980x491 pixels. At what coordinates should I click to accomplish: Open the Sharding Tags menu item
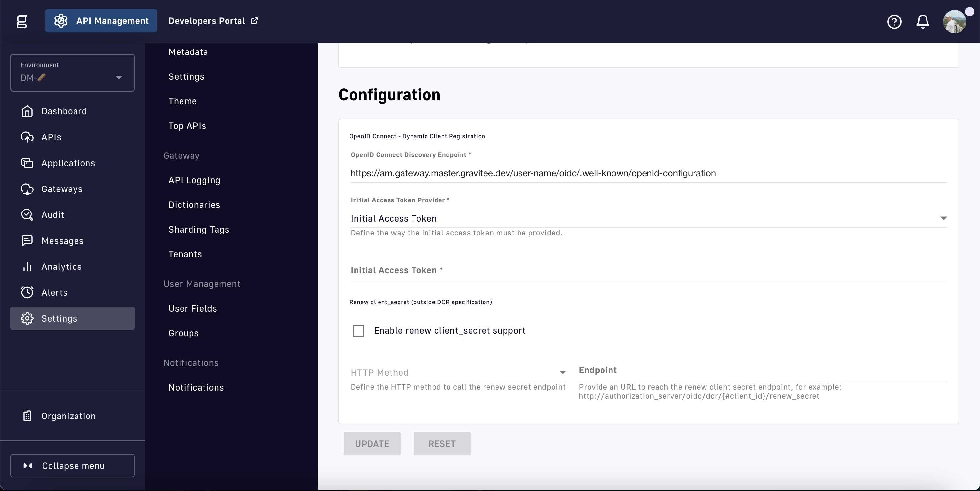[x=199, y=229]
